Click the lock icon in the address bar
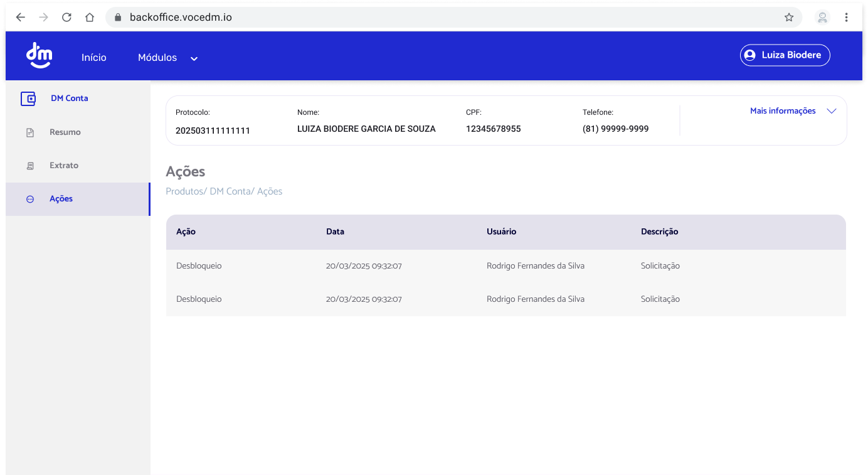868x475 pixels. (117, 17)
